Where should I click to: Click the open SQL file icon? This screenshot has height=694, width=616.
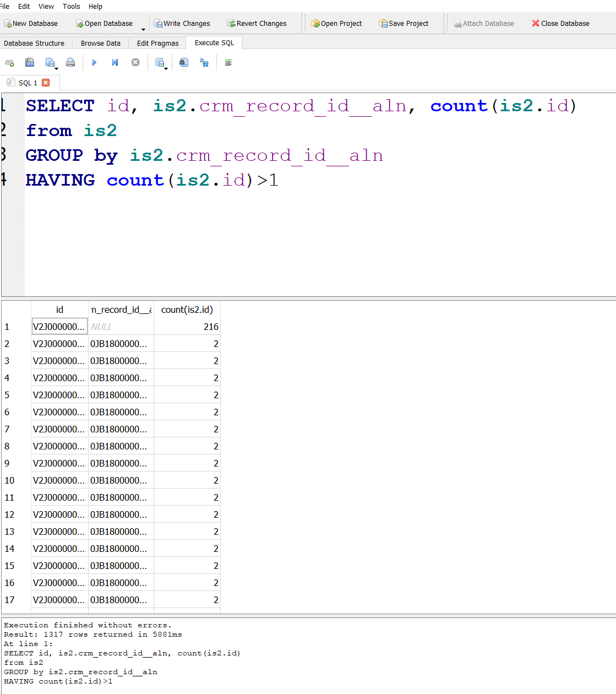(x=30, y=63)
